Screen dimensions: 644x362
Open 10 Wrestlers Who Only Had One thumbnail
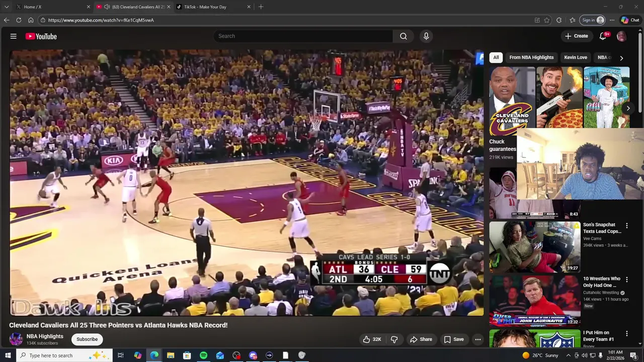point(535,301)
